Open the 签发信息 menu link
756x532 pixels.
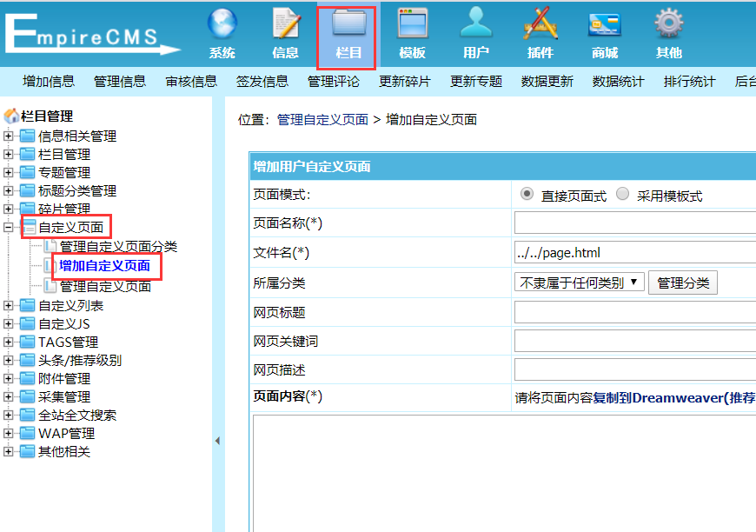[262, 82]
